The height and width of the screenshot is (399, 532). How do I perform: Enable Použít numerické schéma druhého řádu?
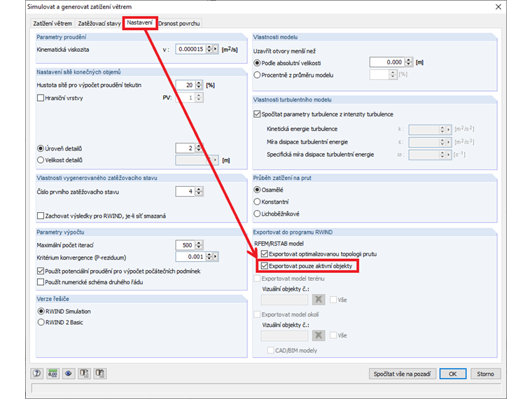click(41, 282)
